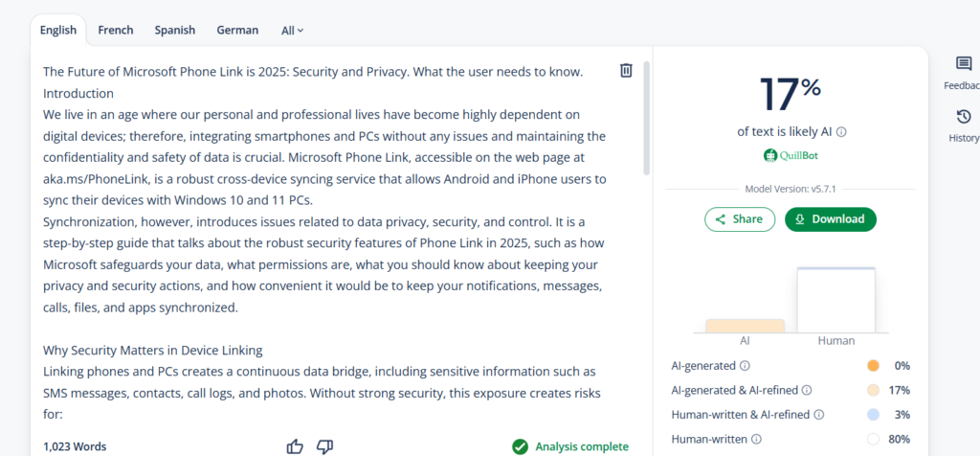Switch to the French tab
980x456 pixels.
116,30
